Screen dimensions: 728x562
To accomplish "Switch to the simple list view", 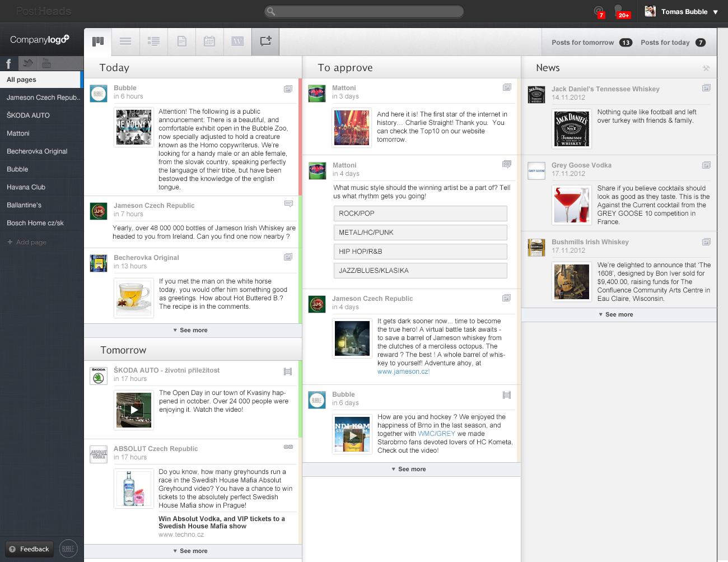I will click(125, 41).
